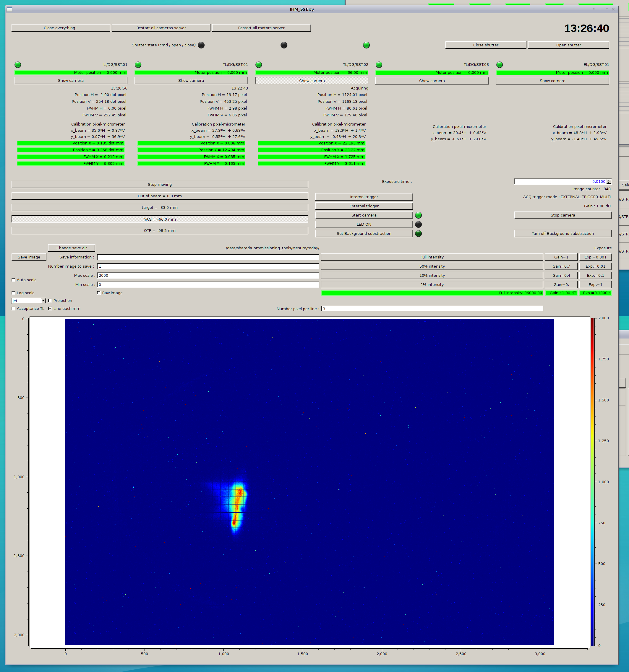Show camera for TL/DG/SST.03

[432, 81]
